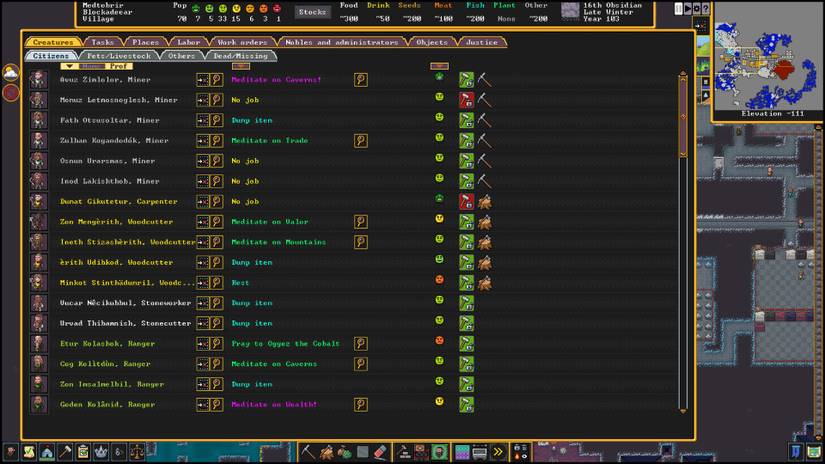Toggle labor lock for Momuz Letmosnoglesh
The image size is (825, 464).
tap(466, 99)
